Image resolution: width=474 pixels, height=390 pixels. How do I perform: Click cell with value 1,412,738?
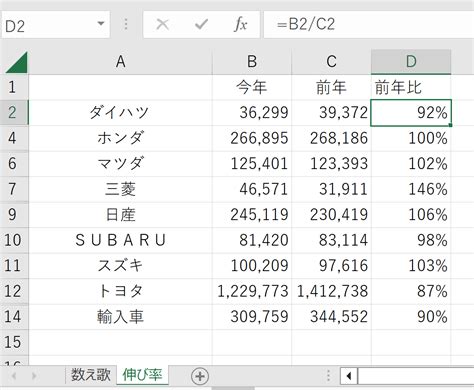click(331, 291)
